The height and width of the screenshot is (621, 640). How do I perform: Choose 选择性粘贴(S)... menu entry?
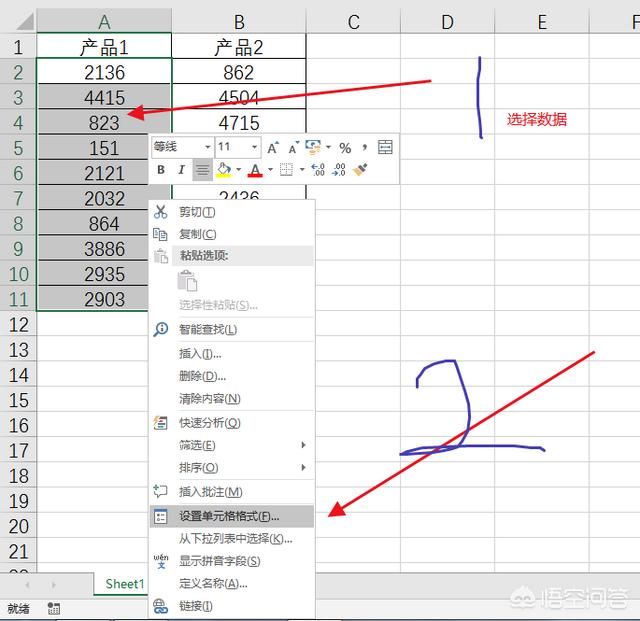tap(232, 305)
